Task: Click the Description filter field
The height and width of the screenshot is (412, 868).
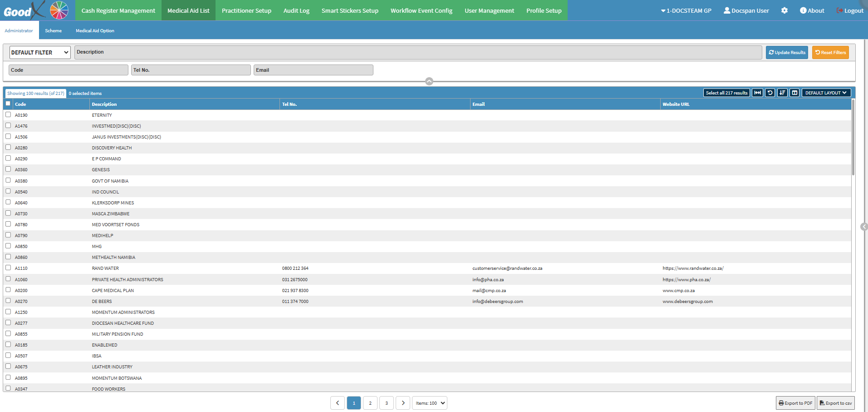Action: 418,52
